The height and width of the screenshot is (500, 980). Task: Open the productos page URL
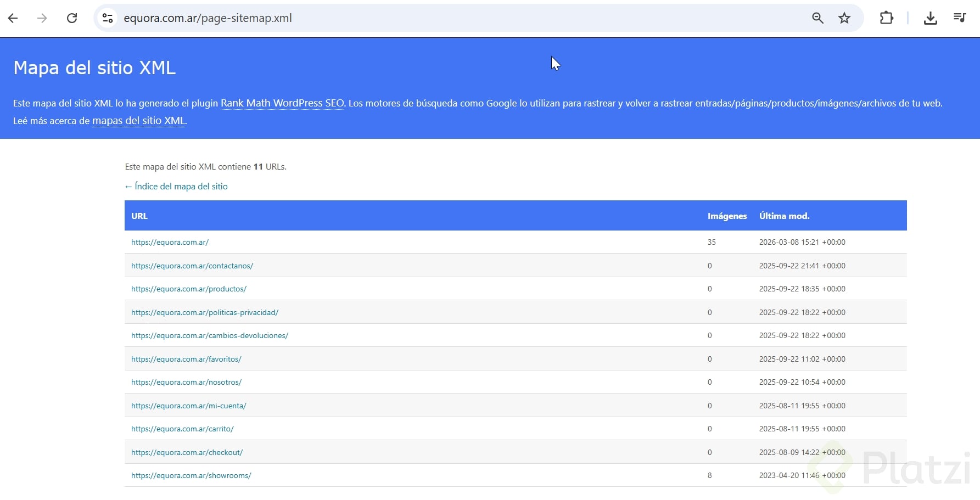[x=189, y=289]
